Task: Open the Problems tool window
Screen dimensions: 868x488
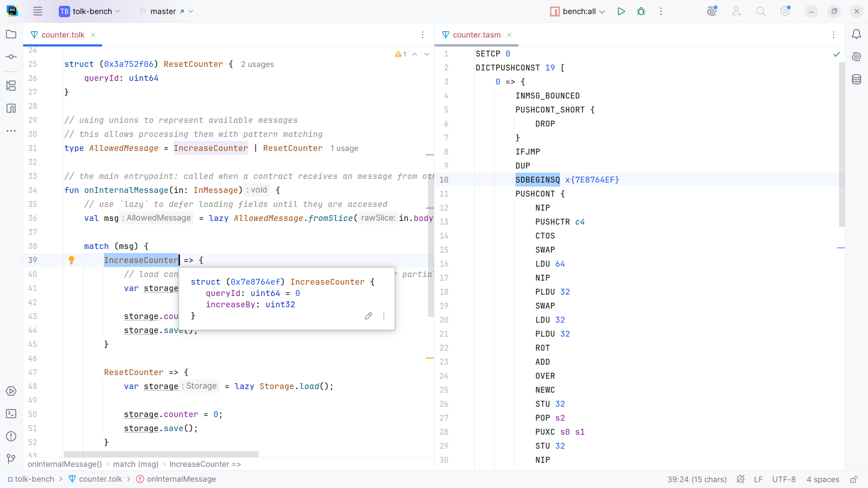Action: coord(11,436)
